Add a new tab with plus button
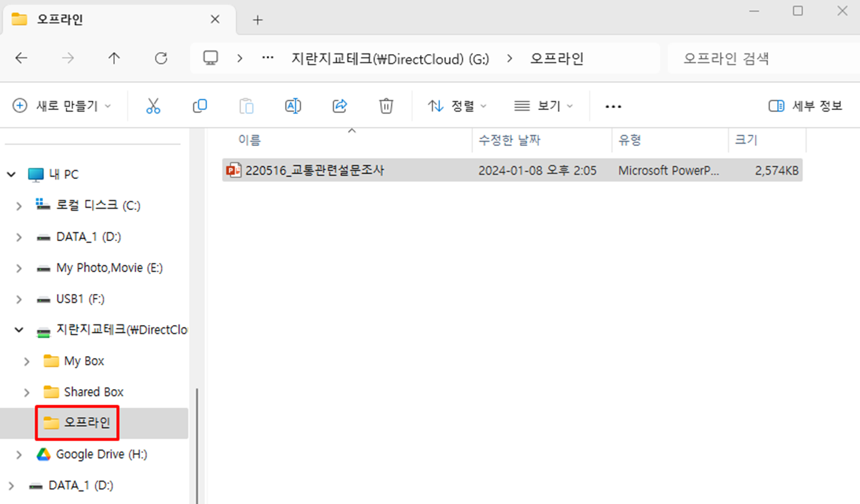 [258, 20]
